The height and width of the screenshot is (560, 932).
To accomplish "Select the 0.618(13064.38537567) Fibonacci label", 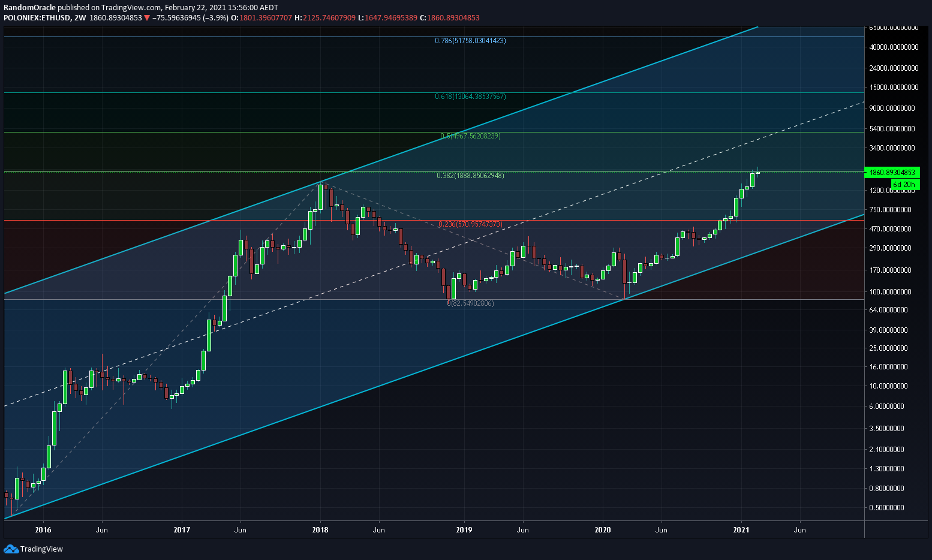I will (x=470, y=97).
